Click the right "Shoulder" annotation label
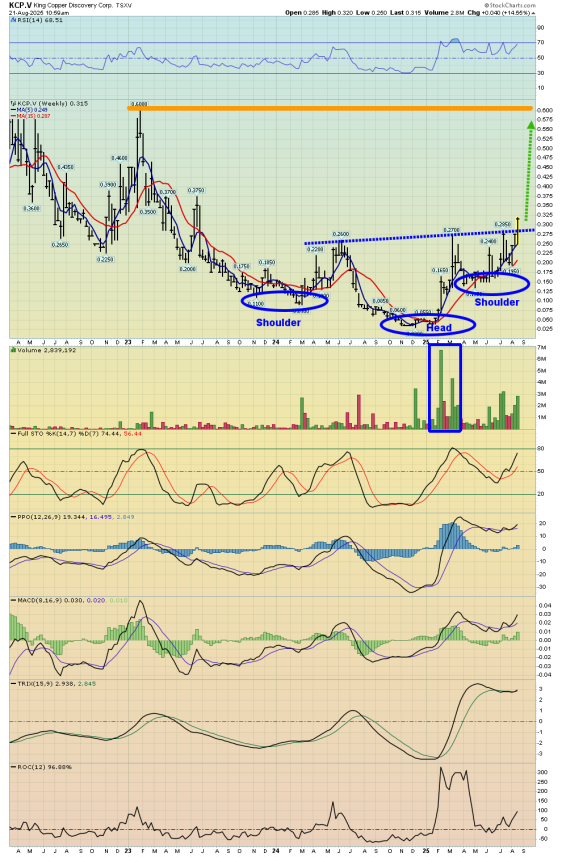This screenshot has height=857, width=562. 496,302
